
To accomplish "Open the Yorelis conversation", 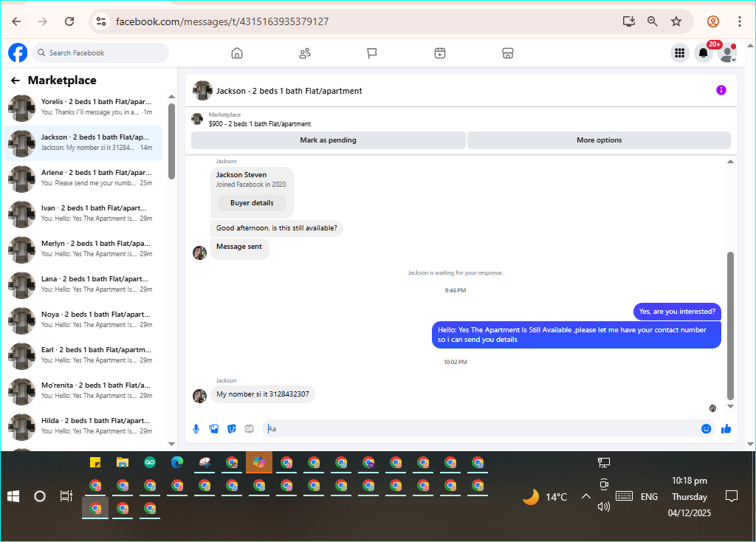I will (83, 108).
